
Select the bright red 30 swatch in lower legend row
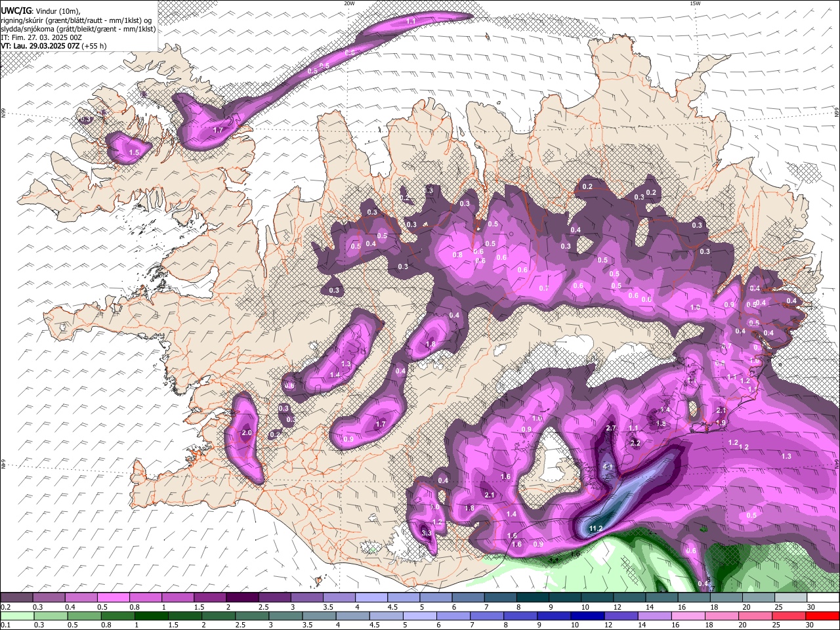click(x=822, y=616)
